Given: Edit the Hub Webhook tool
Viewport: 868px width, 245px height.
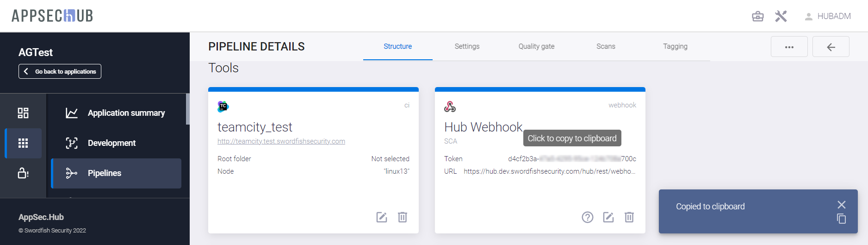Looking at the screenshot, I should tap(608, 217).
